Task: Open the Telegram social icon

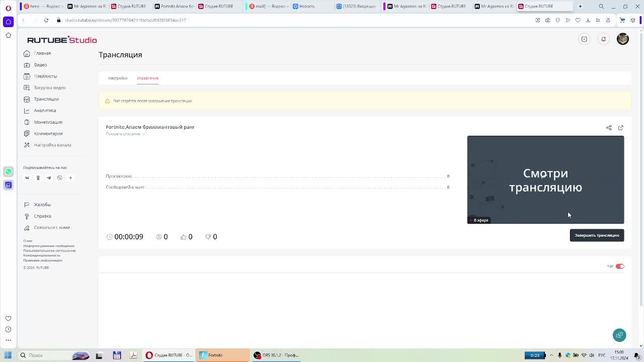Action: click(x=49, y=178)
